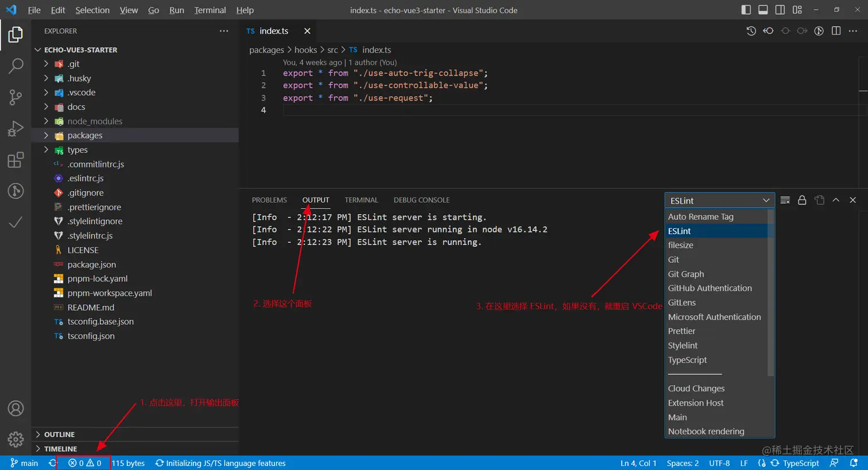The height and width of the screenshot is (470, 868).
Task: Expand the types folder
Action: [x=46, y=150]
